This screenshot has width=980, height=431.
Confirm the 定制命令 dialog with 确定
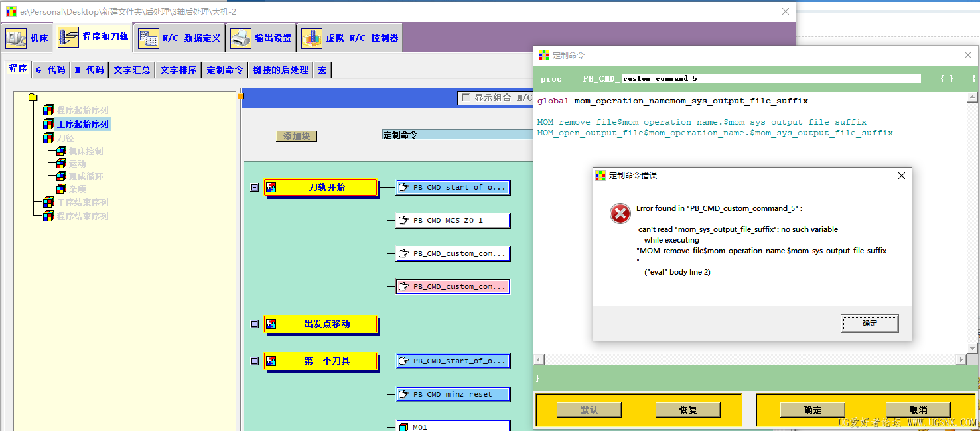pyautogui.click(x=813, y=410)
